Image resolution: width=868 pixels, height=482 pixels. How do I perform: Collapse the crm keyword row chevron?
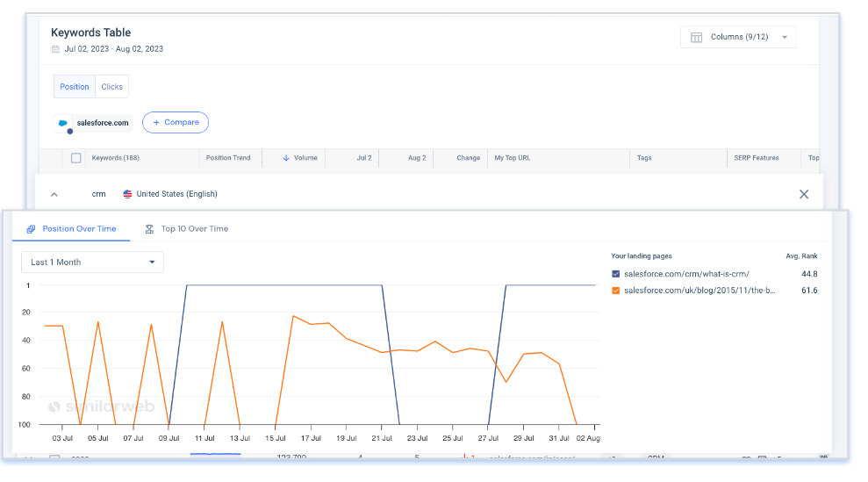coord(54,194)
